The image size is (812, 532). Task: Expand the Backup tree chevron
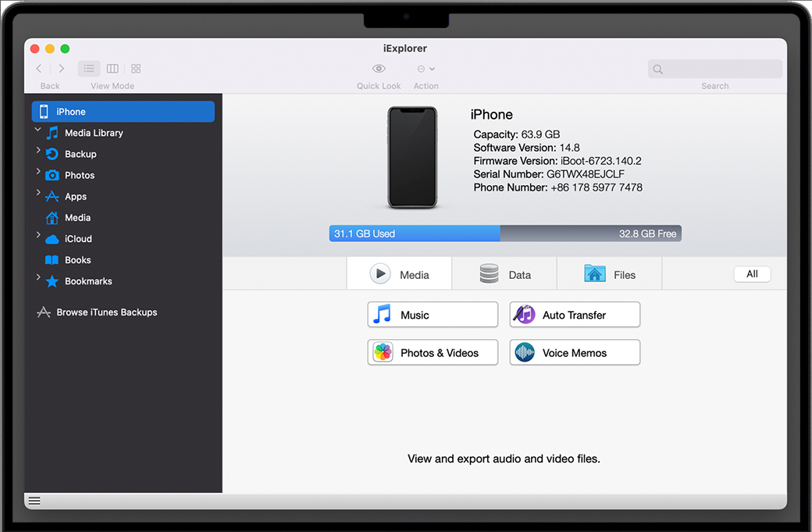(37, 150)
